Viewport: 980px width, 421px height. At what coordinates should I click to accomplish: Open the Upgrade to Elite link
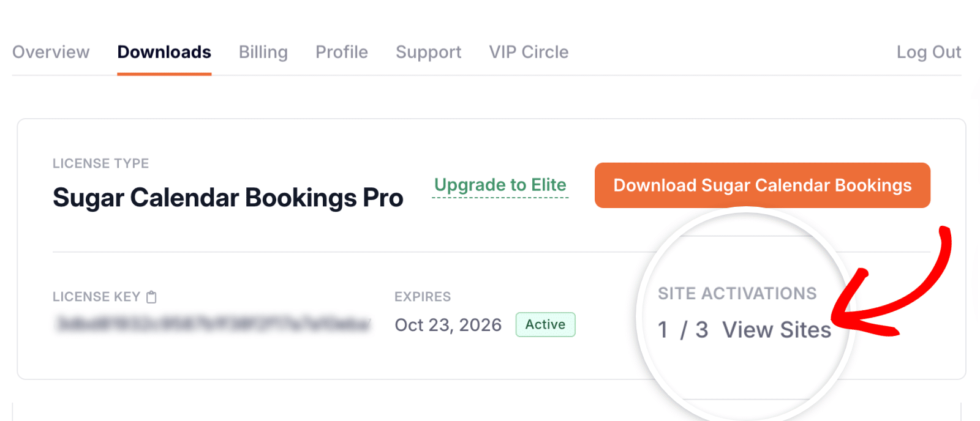pos(500,185)
